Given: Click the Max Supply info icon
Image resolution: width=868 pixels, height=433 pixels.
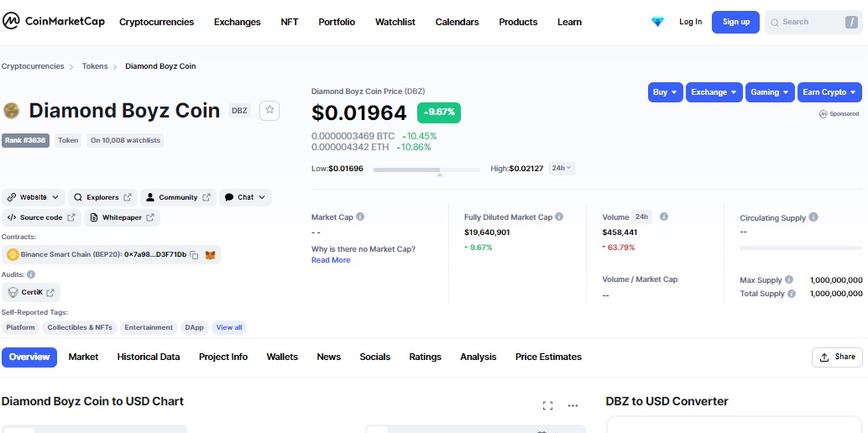Looking at the screenshot, I should [x=789, y=279].
